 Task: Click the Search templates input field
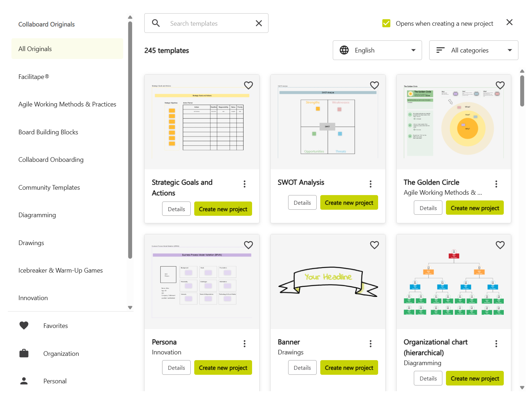click(x=207, y=24)
